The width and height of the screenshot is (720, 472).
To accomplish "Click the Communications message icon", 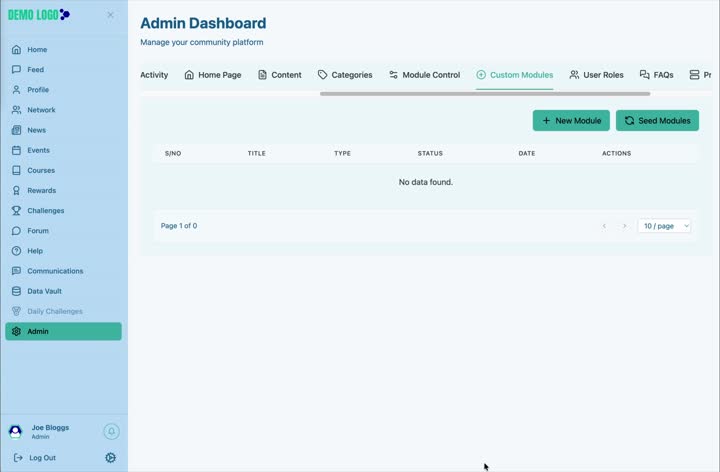I will [16, 271].
